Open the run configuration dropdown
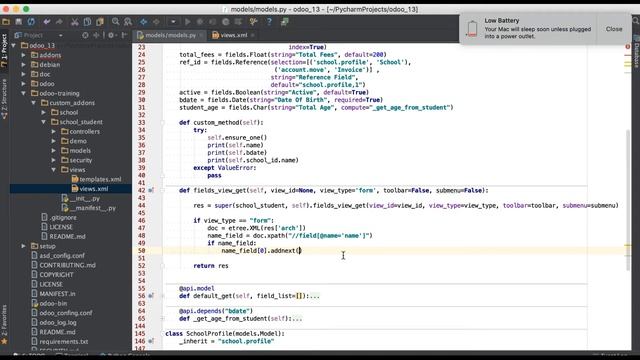The height and width of the screenshot is (360, 640). point(173,22)
